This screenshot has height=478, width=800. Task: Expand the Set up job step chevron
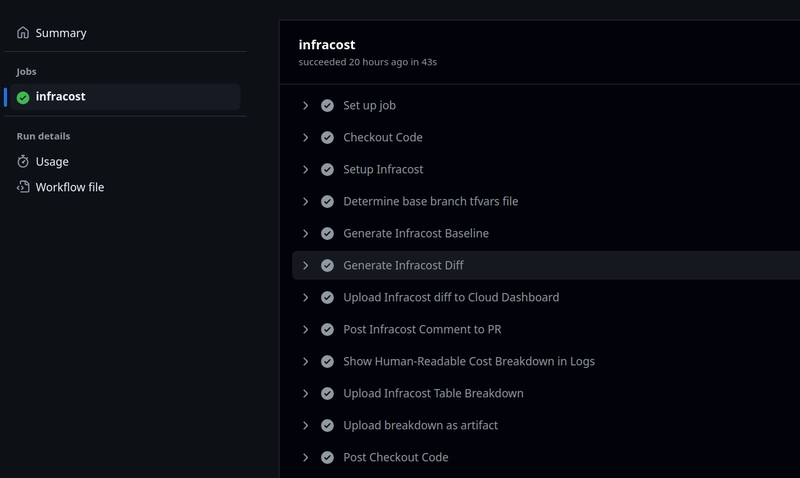(305, 106)
